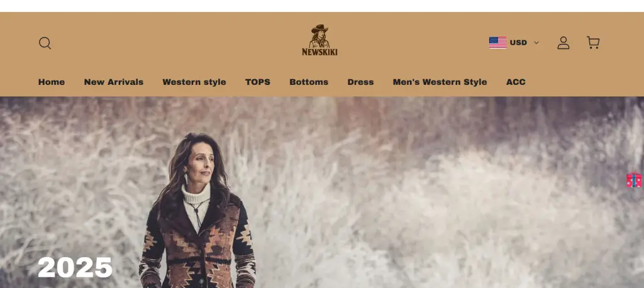Click the woman model in banner

197,211
